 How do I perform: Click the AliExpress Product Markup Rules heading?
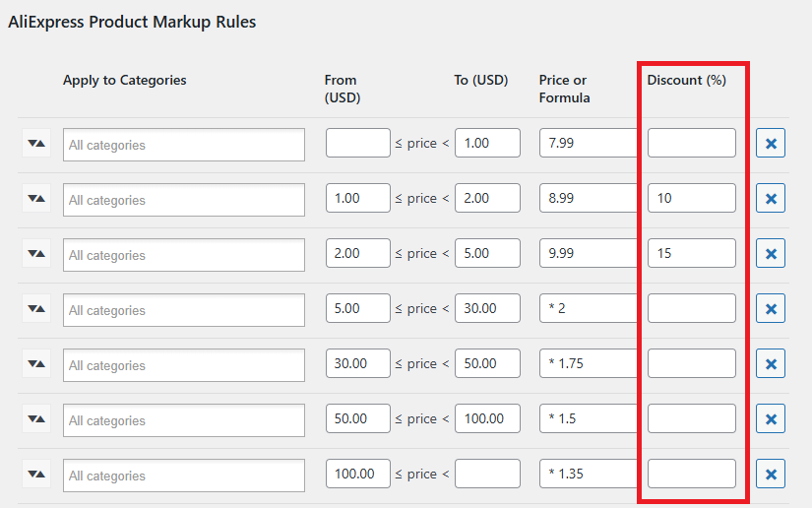(x=132, y=23)
